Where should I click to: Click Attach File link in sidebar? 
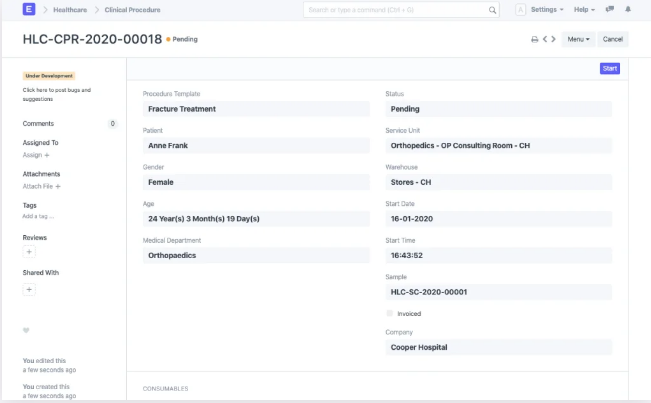(42, 186)
